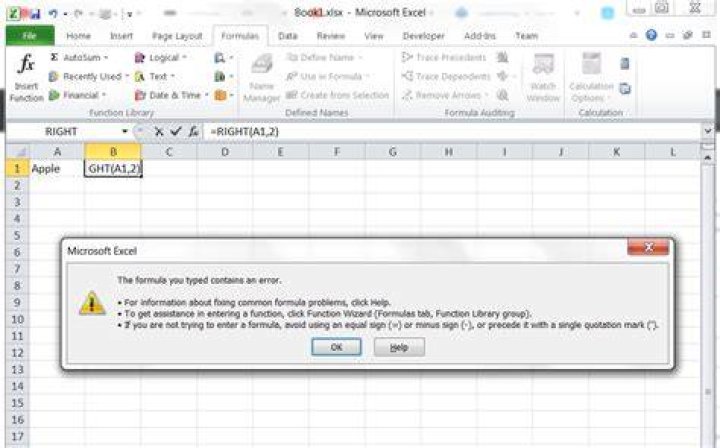Click Save icon in Quick Access toolbar
The width and height of the screenshot is (720, 448).
(35, 14)
